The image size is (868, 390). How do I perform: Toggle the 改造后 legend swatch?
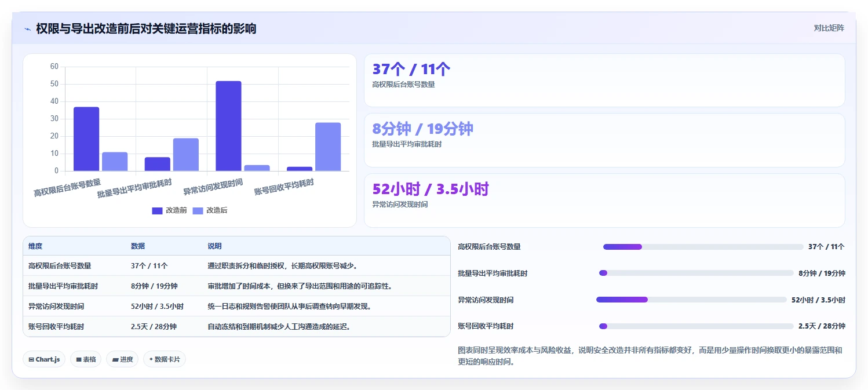[x=198, y=210]
